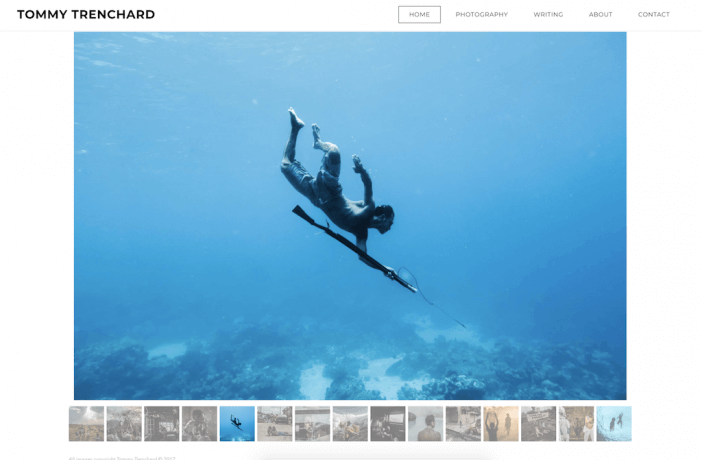
Task: Go to the Writing page
Action: pyautogui.click(x=548, y=14)
